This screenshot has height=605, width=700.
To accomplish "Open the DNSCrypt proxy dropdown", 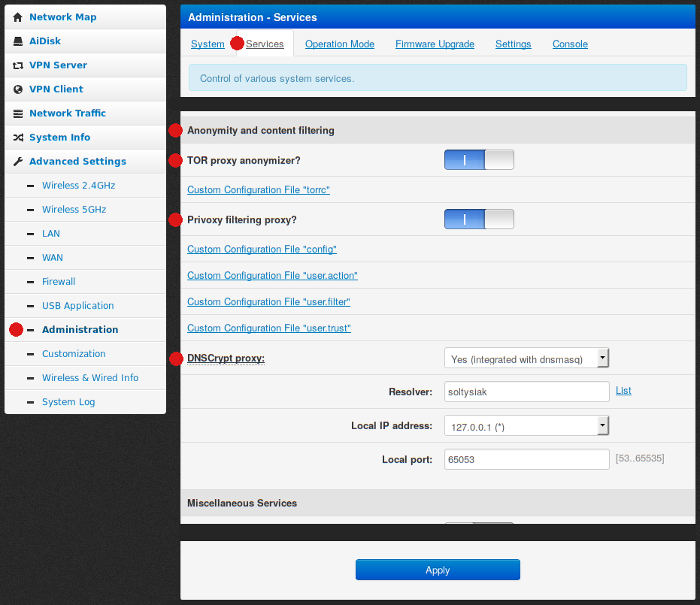I will (527, 358).
